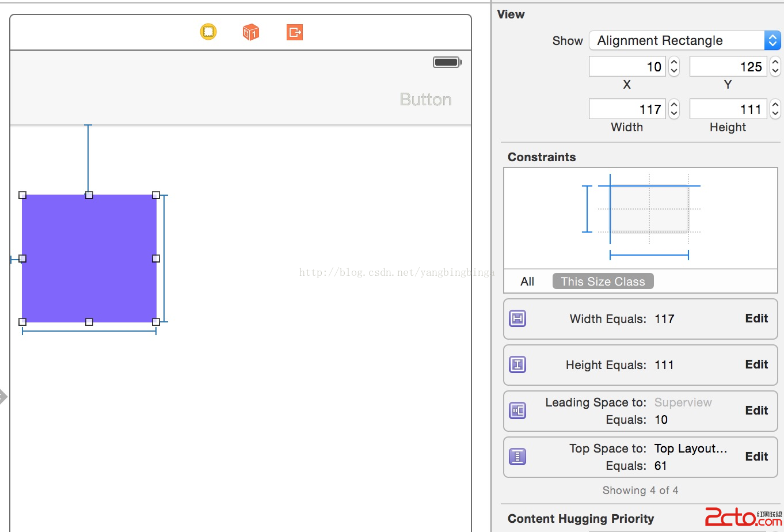Switch to the All constraints tab
784x532 pixels.
tap(527, 282)
